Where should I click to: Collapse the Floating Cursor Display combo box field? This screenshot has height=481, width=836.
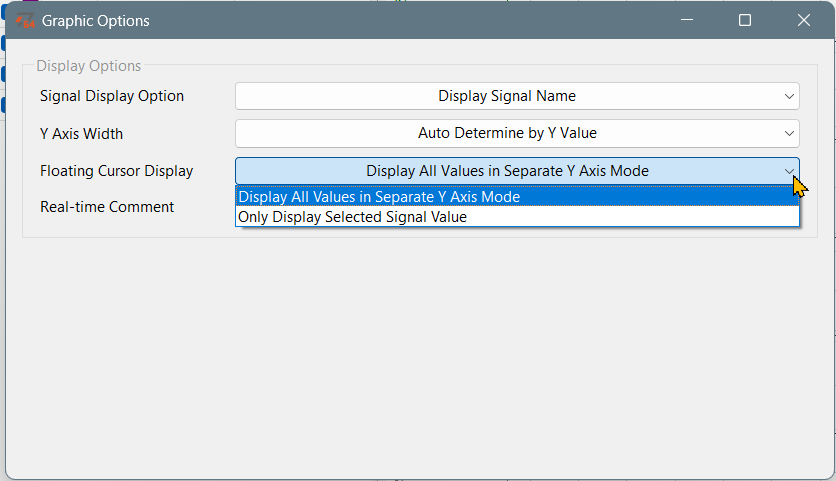click(517, 171)
